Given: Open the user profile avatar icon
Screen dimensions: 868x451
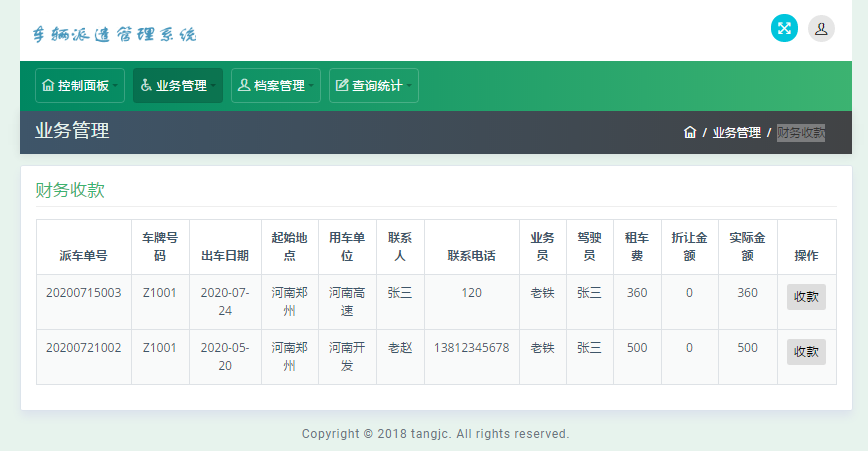Looking at the screenshot, I should 821,28.
